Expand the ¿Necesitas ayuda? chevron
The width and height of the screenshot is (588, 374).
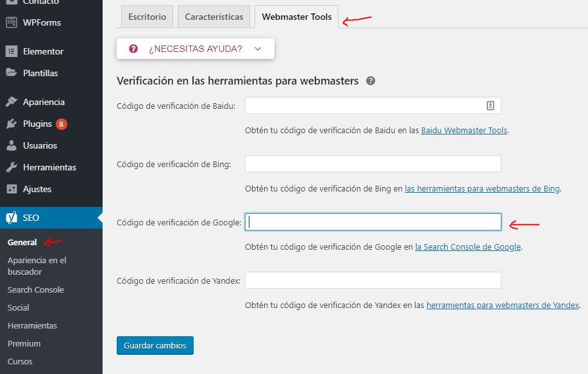point(258,49)
